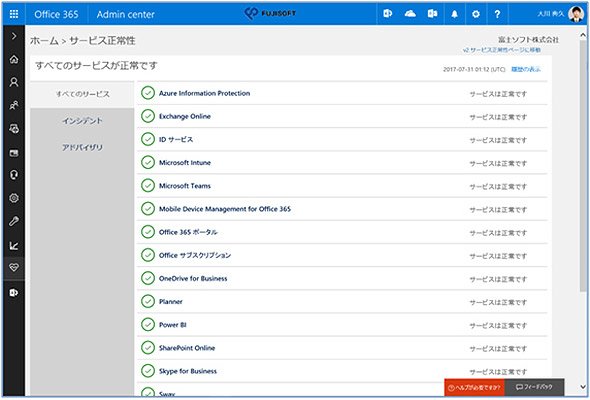Select Health heart icon in sidebar

click(x=14, y=268)
